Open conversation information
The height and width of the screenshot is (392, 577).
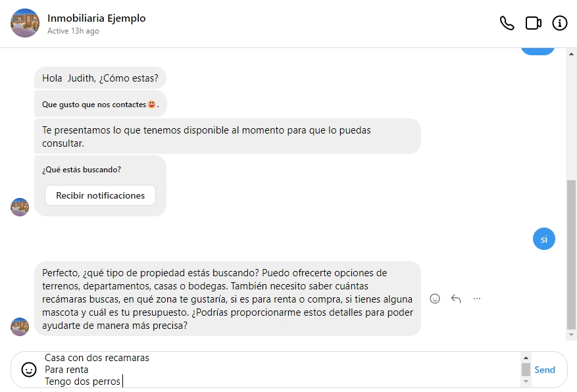(559, 23)
